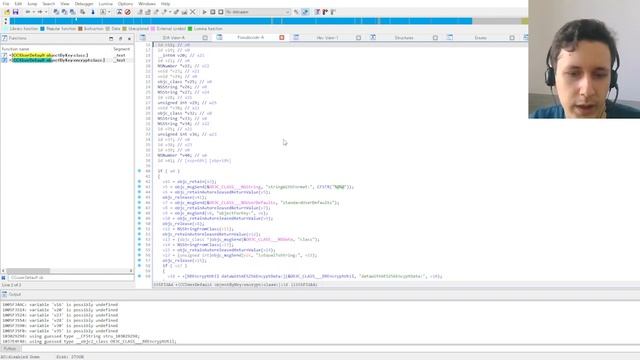The image size is (640, 360).
Task: Sort by the Segment column header
Action: (x=121, y=49)
